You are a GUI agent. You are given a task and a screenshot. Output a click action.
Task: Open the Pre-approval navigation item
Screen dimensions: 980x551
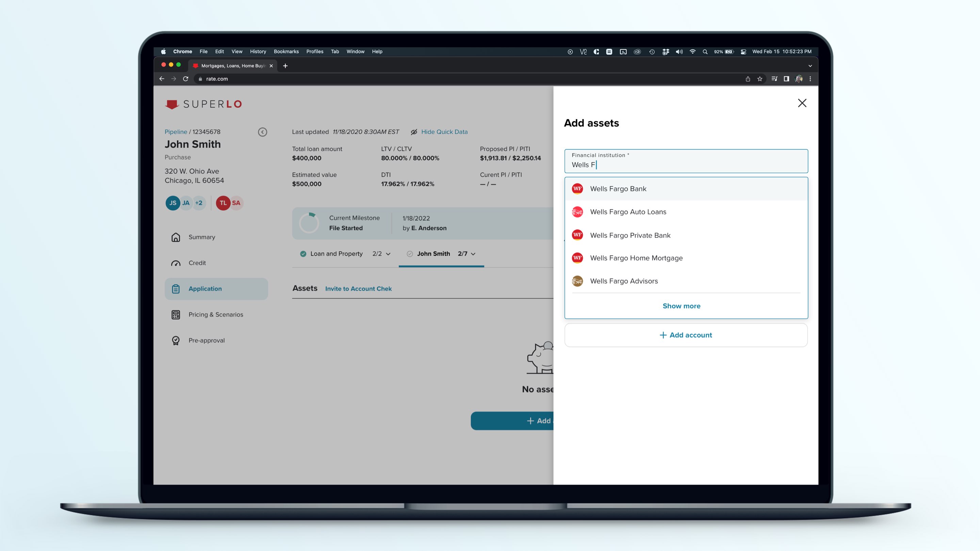coord(216,340)
